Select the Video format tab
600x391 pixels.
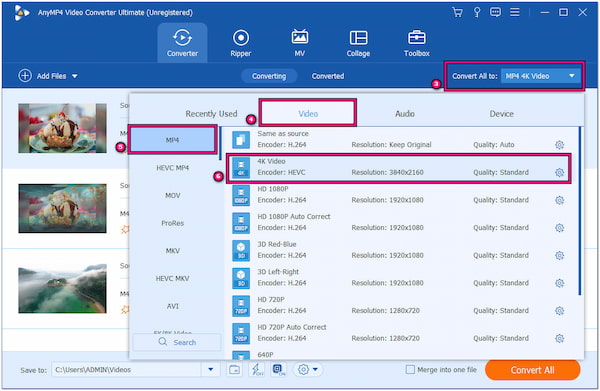pyautogui.click(x=308, y=113)
